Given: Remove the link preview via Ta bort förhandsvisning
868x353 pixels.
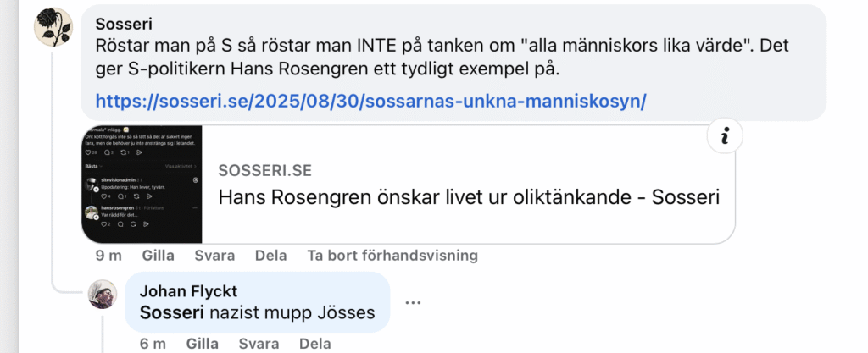Looking at the screenshot, I should point(392,256).
